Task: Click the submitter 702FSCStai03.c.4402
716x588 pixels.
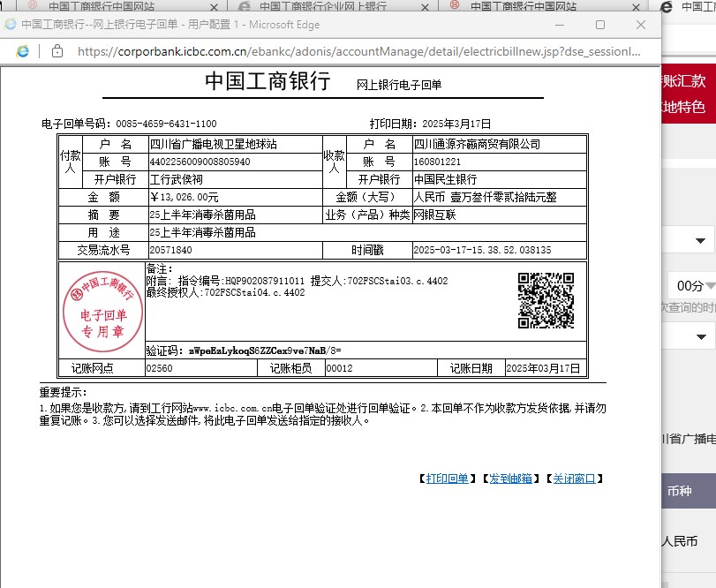Action: coord(397,281)
